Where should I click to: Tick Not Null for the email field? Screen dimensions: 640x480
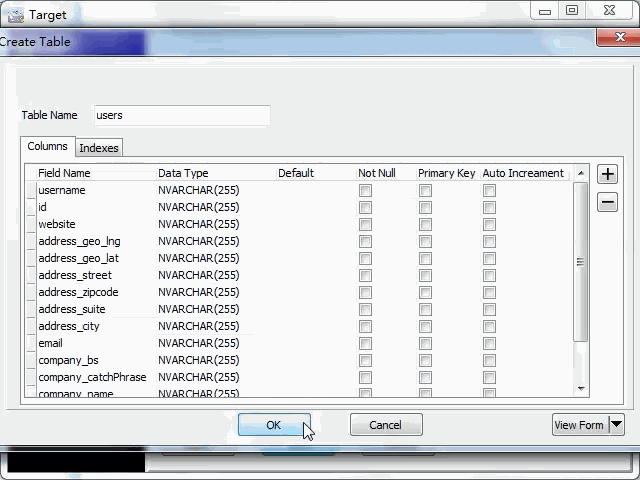(366, 344)
